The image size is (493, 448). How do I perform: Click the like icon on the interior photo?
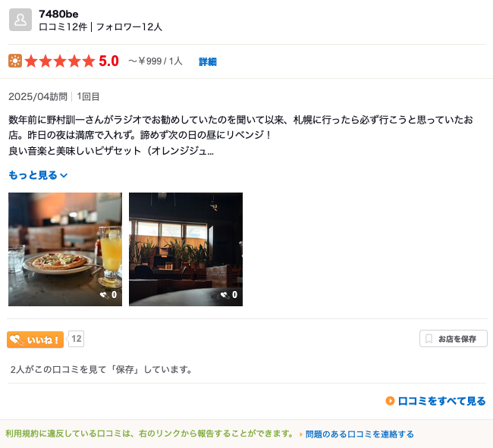225,295
